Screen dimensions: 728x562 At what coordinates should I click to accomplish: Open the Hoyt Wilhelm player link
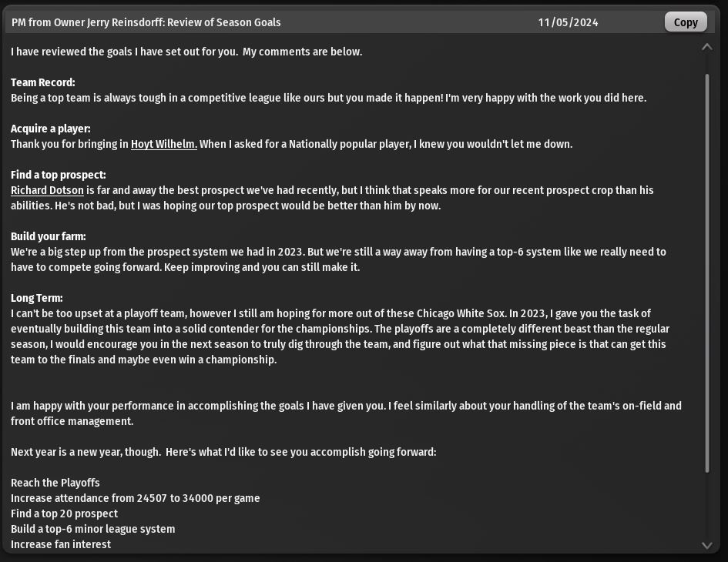[x=163, y=144]
